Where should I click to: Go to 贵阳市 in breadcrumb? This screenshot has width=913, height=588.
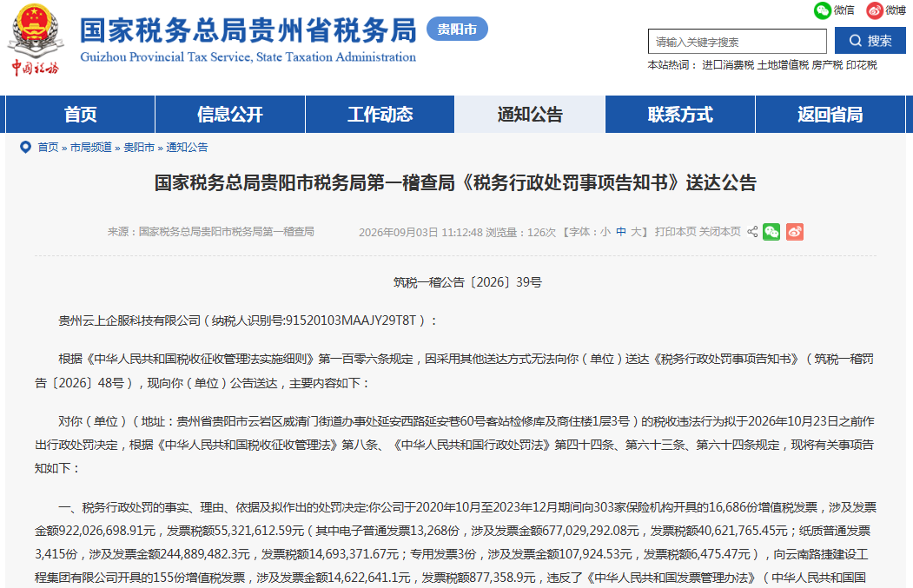[x=139, y=148]
